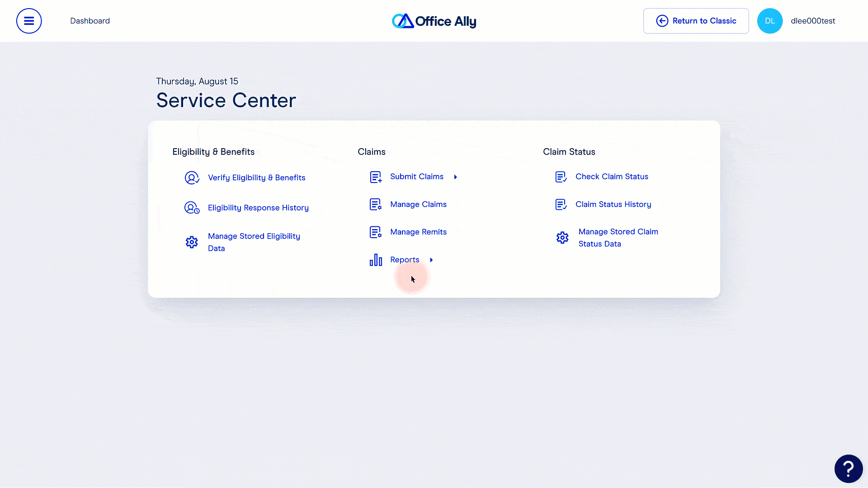The height and width of the screenshot is (488, 868).
Task: Expand the Submit Claims submenu arrow
Action: (x=456, y=177)
